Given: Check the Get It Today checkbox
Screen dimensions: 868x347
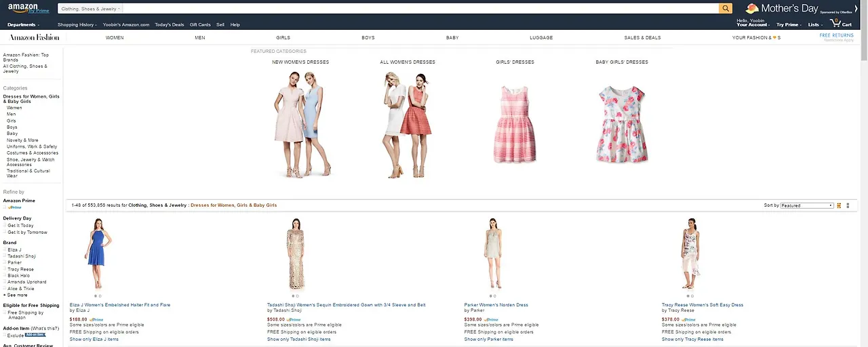Looking at the screenshot, I should pyautogui.click(x=5, y=226).
